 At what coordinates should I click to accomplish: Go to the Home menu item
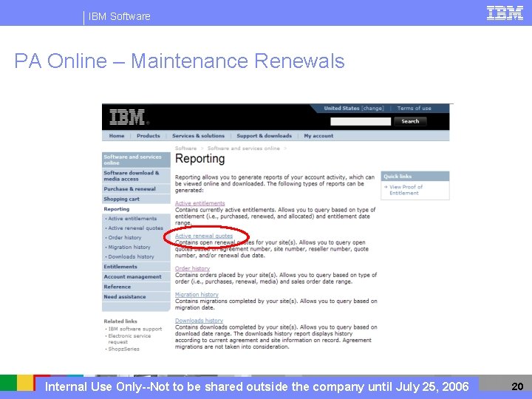[117, 136]
